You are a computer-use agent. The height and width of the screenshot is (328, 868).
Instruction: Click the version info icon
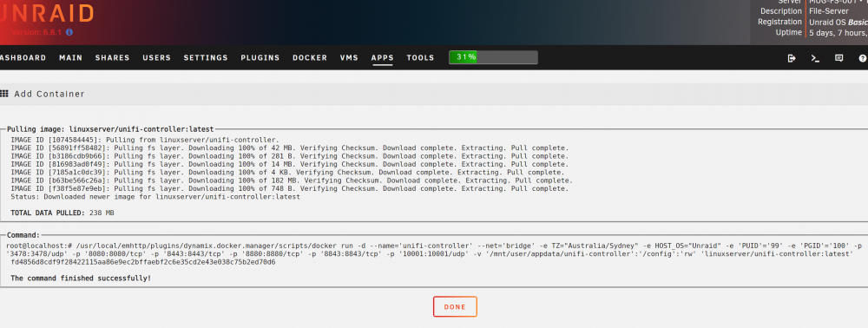69,32
